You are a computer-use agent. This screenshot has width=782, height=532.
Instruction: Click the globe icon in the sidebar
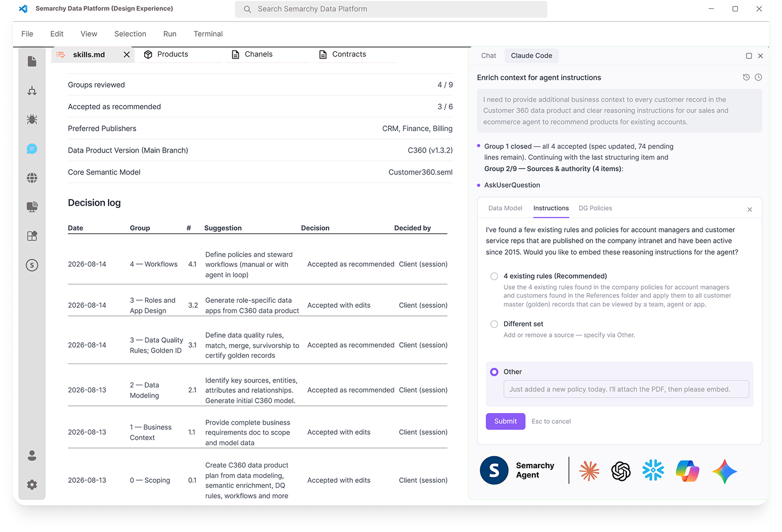pyautogui.click(x=32, y=178)
